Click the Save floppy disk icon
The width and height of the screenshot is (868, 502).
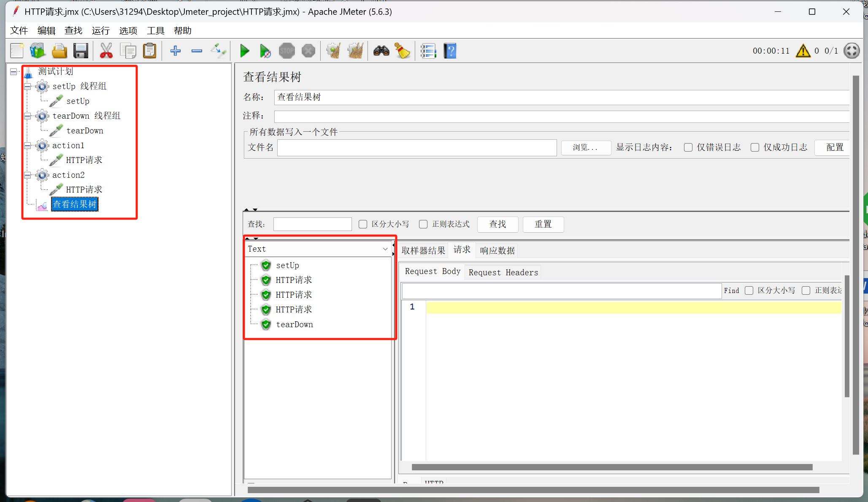point(81,51)
